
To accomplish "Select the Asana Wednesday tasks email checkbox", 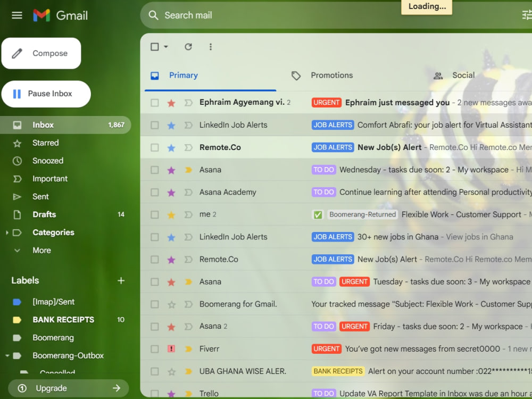I will click(x=155, y=170).
